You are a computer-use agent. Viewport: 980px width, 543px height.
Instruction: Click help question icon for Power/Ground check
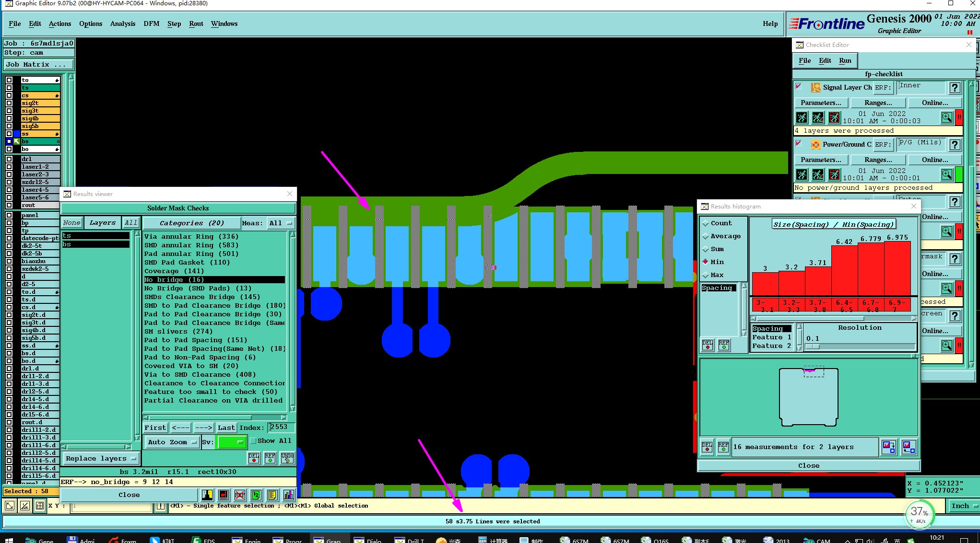tap(955, 145)
